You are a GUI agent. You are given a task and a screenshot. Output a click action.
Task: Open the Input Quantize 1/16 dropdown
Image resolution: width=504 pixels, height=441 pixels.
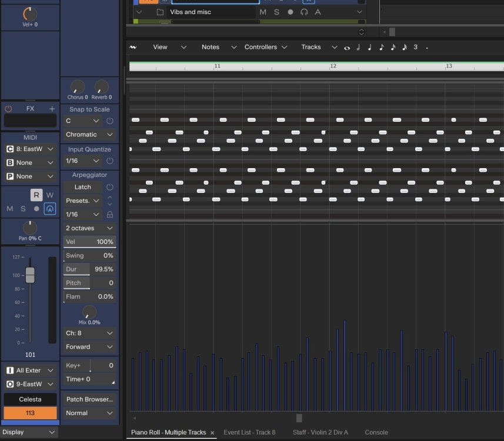coord(82,161)
